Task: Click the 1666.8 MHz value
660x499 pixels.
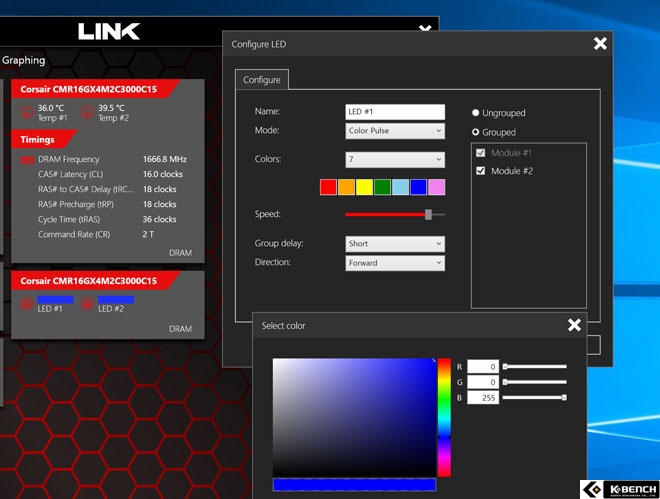Action: [165, 159]
